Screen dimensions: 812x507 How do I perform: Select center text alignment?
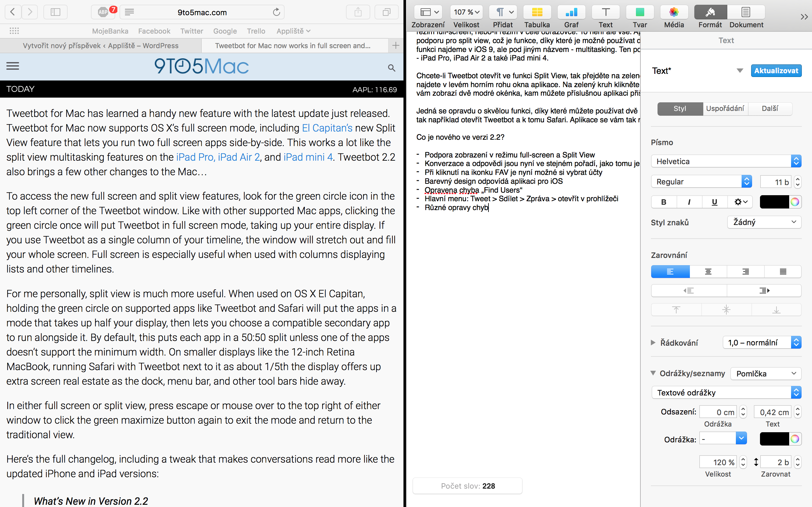coord(708,272)
